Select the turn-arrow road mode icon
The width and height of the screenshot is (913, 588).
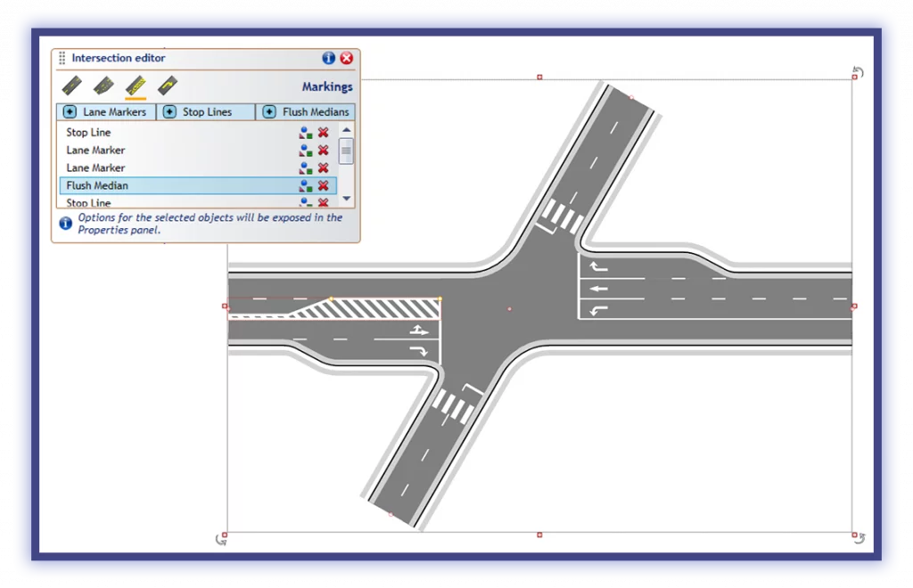[166, 85]
